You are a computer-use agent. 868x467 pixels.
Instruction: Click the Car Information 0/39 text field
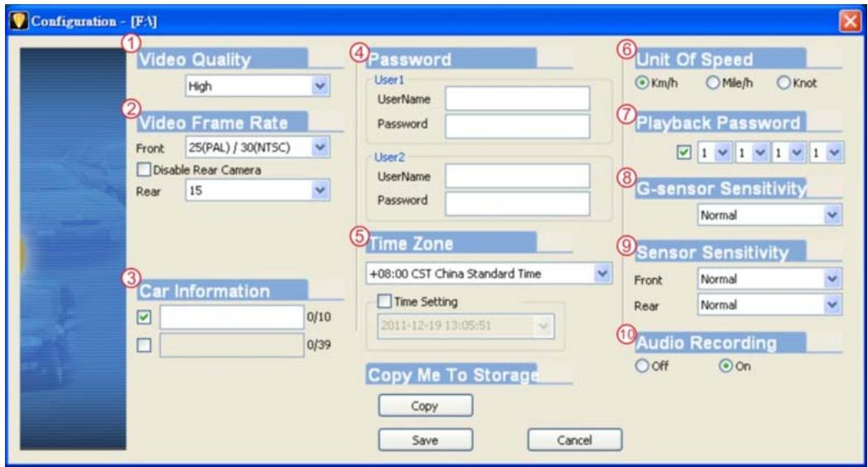pyautogui.click(x=231, y=344)
